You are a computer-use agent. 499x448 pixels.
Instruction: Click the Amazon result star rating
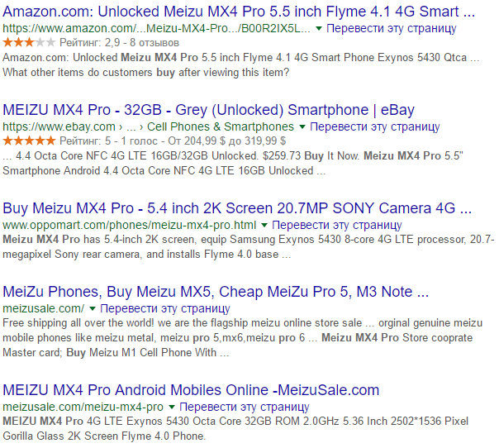click(x=29, y=42)
